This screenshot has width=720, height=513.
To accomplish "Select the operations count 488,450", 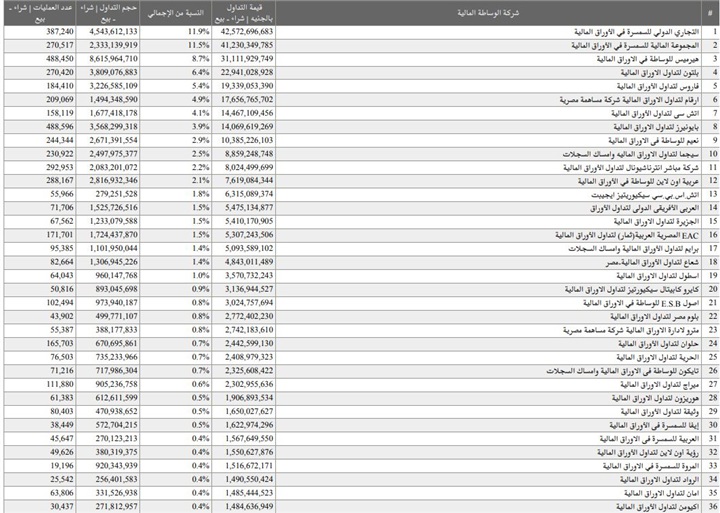I will click(39, 59).
